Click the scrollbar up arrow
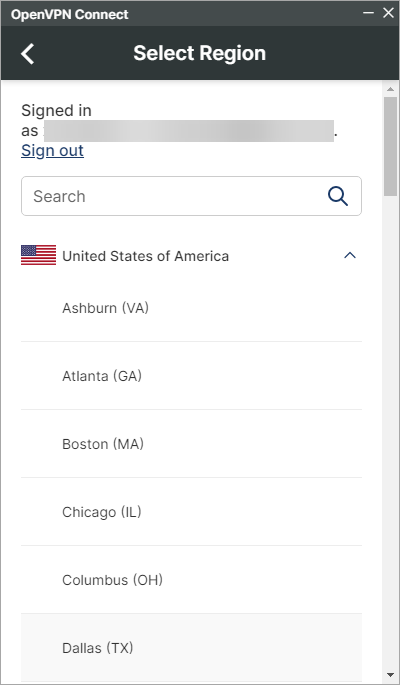 (390, 89)
